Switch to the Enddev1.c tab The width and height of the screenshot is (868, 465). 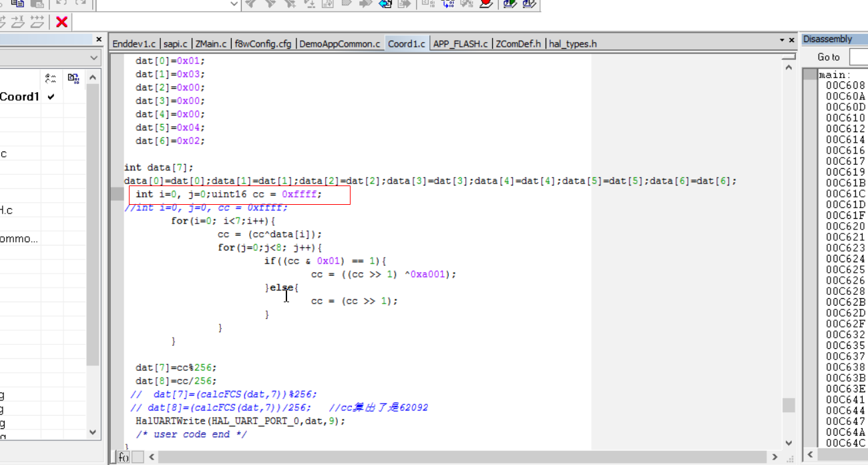click(x=134, y=43)
